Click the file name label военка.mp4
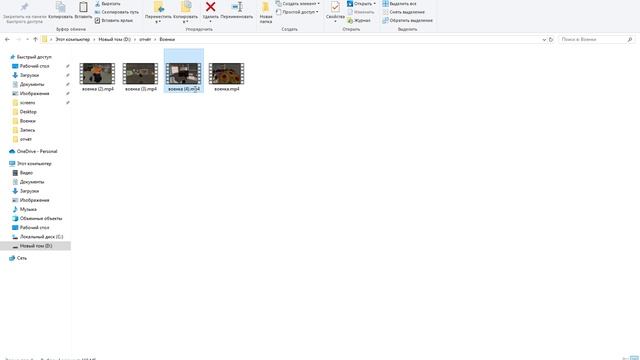 [227, 89]
